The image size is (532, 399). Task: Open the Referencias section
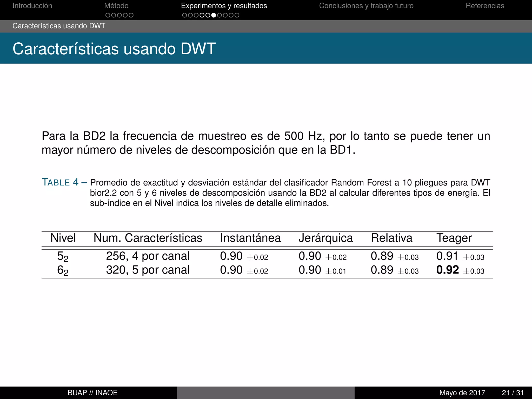[x=485, y=6]
